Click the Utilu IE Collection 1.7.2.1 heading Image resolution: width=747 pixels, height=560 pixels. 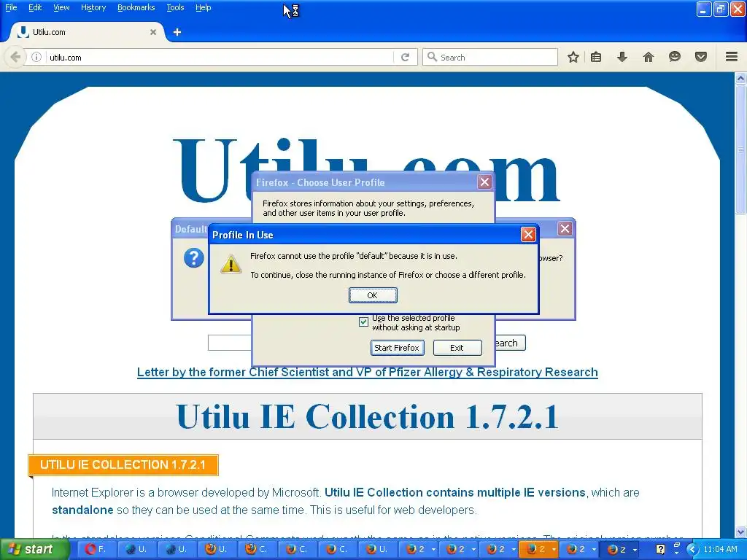point(368,417)
